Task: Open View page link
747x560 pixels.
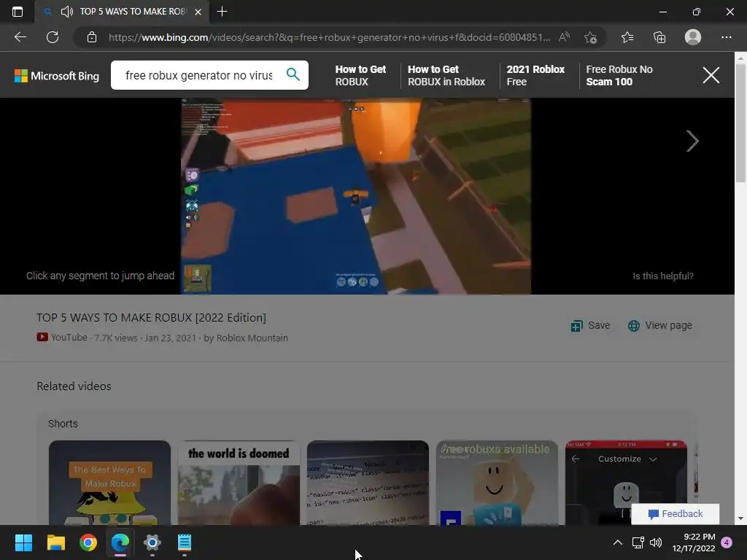Action: click(659, 325)
